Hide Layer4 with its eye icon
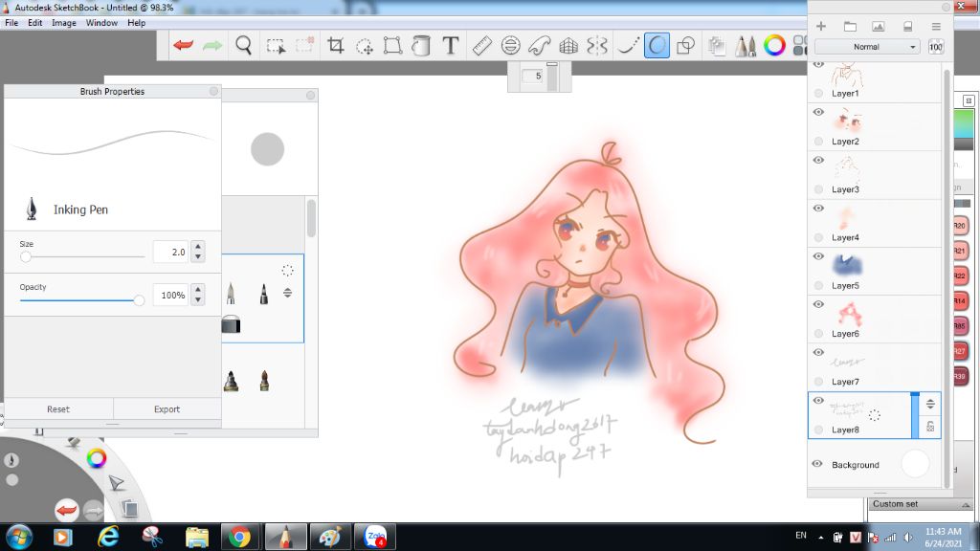This screenshot has width=980, height=551. (x=819, y=209)
